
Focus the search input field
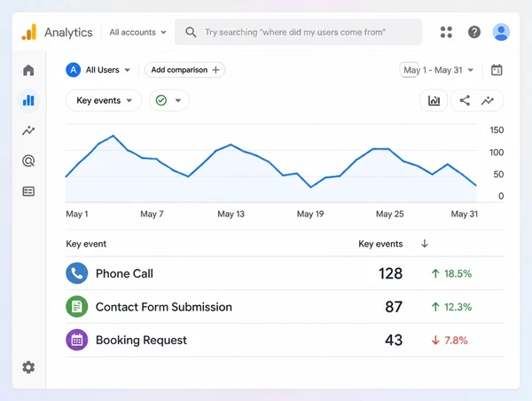298,32
